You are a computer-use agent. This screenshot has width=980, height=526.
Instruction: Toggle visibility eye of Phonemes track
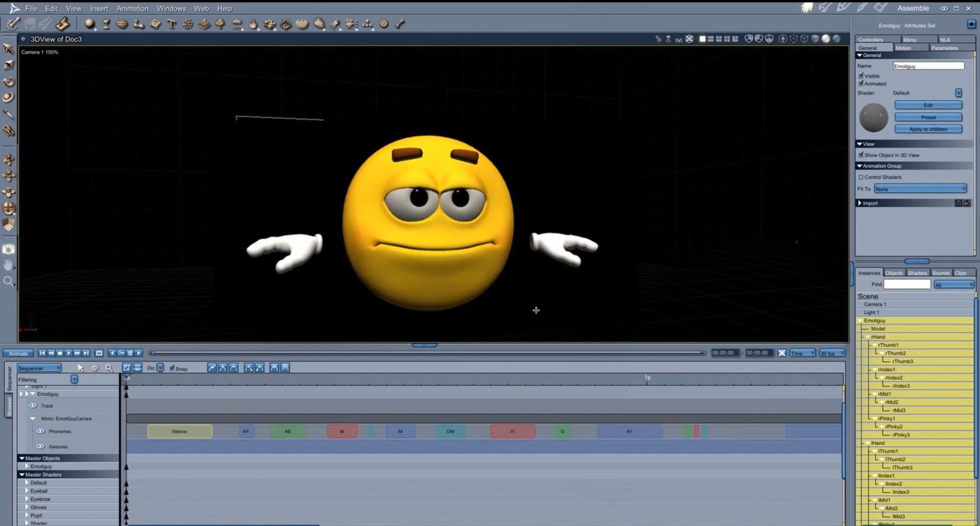click(x=40, y=431)
